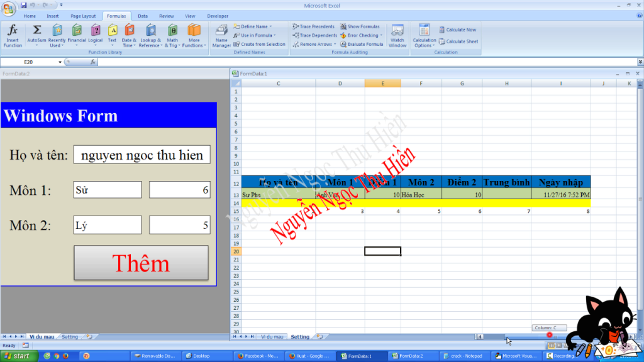Open the Watch Window

tap(397, 36)
